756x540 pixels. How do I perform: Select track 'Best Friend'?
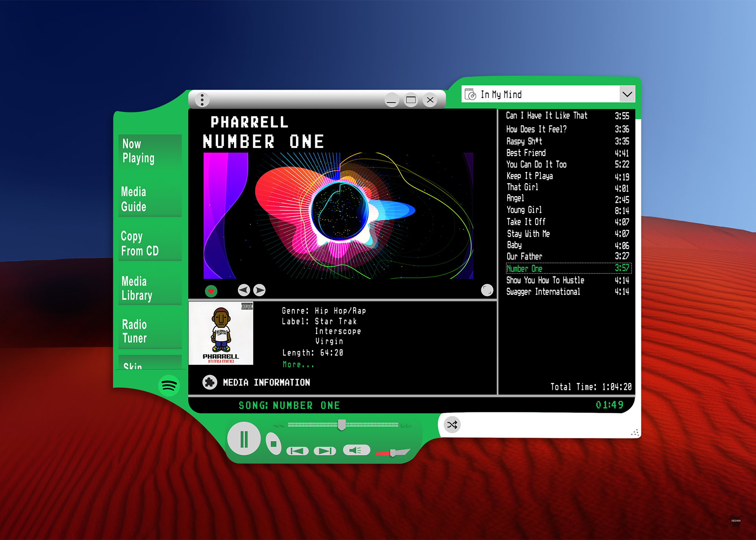pyautogui.click(x=567, y=153)
